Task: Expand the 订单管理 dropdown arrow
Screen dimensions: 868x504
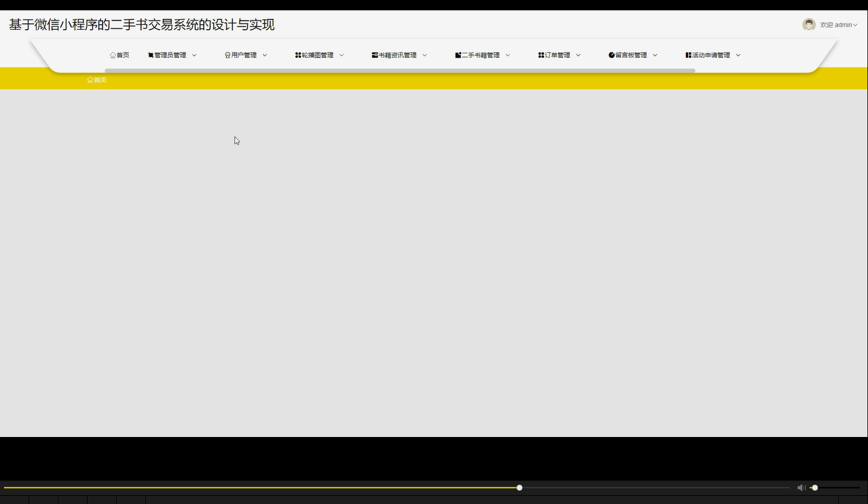Action: click(578, 56)
